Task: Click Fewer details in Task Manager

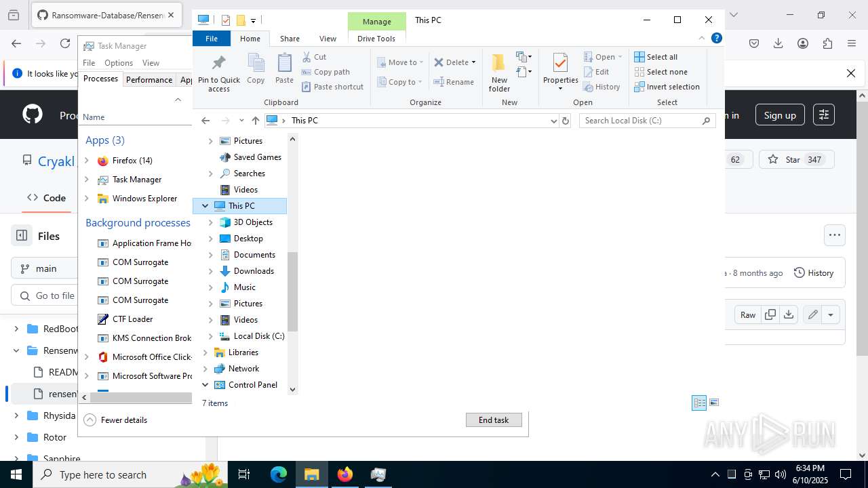Action: pyautogui.click(x=116, y=420)
